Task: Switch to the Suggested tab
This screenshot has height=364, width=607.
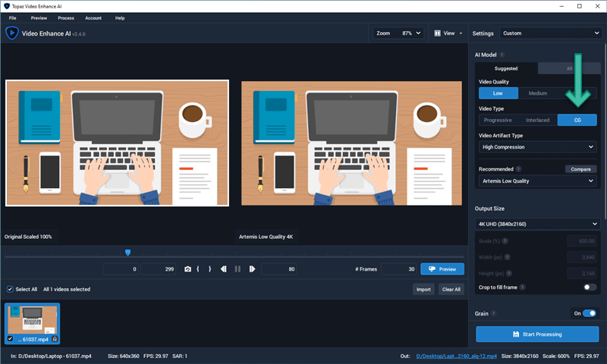Action: point(506,68)
